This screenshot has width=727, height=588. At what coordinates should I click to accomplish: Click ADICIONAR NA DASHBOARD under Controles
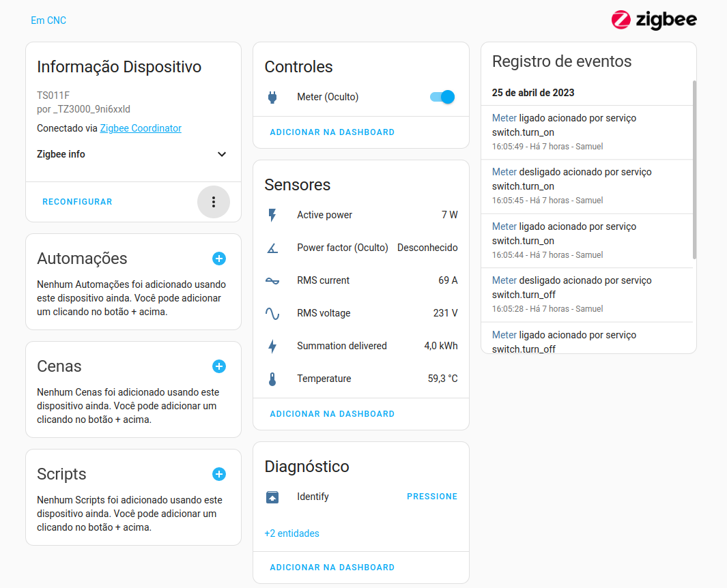pos(332,132)
